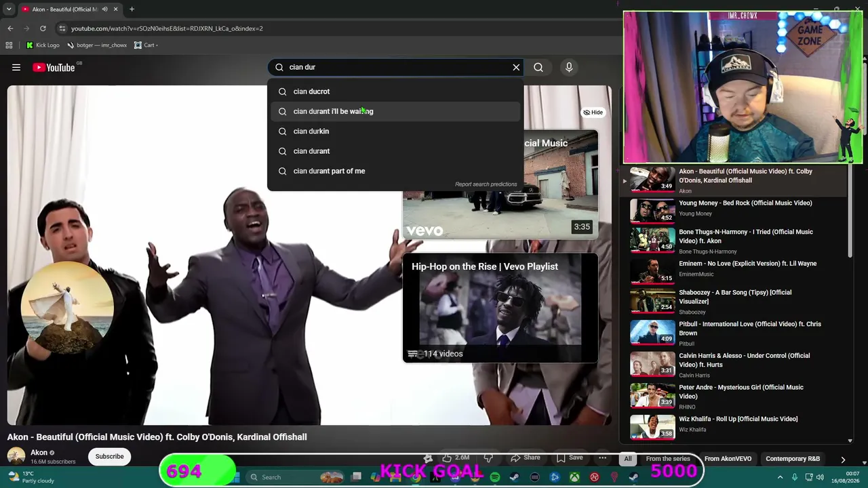This screenshot has height=488, width=868.
Task: Open the more actions three-dot menu
Action: [602, 457]
